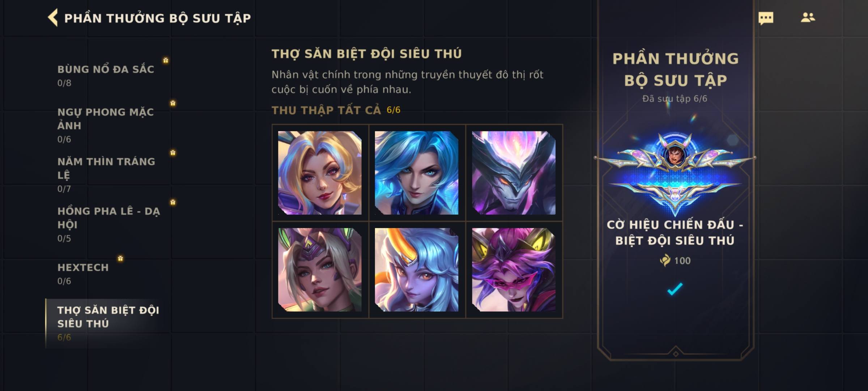Go back using the golden arrow

click(53, 18)
